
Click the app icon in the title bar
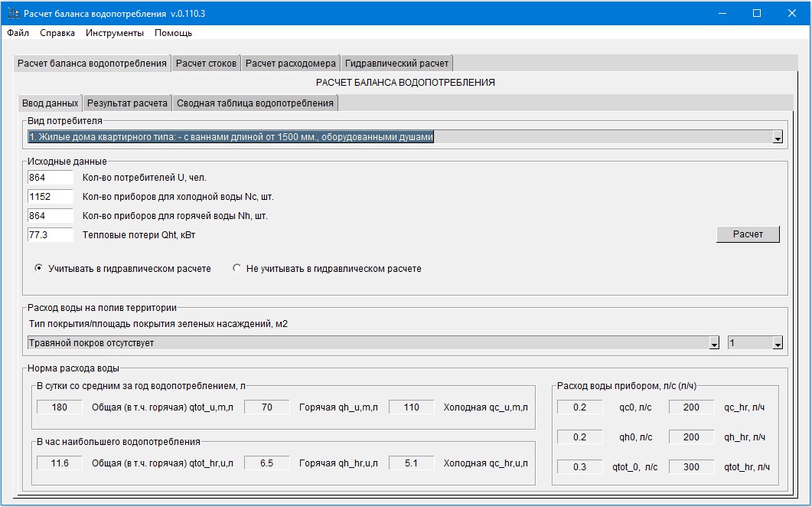(x=14, y=13)
